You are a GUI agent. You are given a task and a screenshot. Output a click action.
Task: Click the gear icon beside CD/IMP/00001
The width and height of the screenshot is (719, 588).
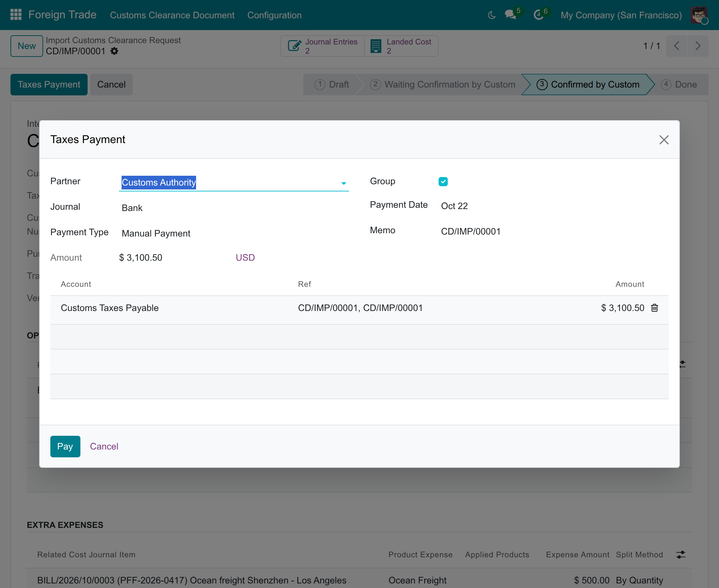pyautogui.click(x=114, y=51)
